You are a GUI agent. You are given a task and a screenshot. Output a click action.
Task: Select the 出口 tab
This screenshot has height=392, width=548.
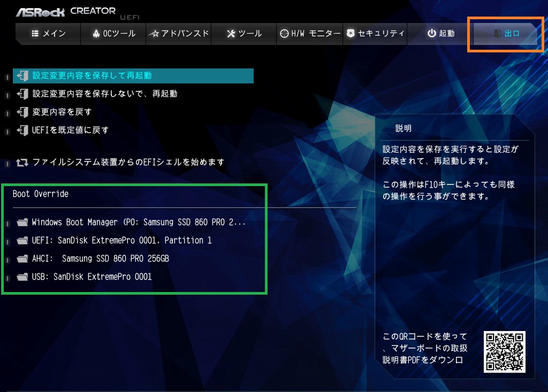click(505, 34)
